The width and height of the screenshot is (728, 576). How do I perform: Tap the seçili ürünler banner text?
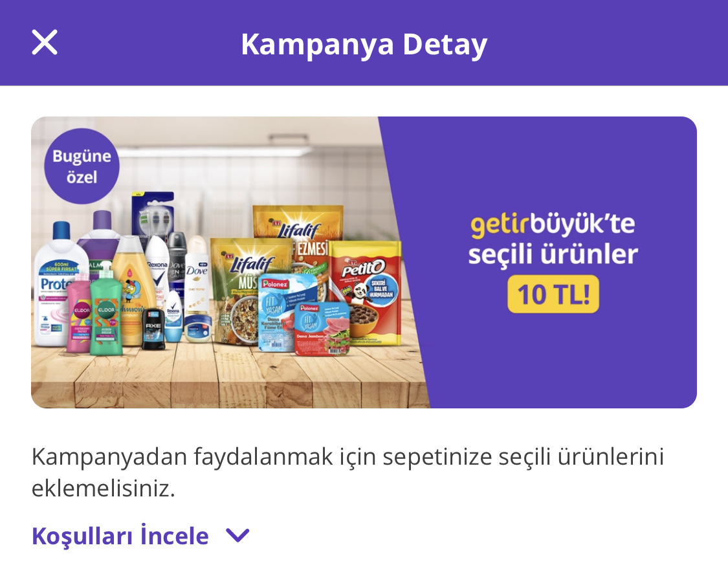[553, 254]
